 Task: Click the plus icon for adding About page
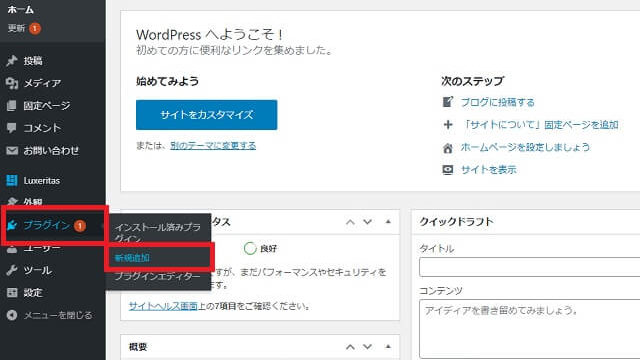pyautogui.click(x=448, y=124)
